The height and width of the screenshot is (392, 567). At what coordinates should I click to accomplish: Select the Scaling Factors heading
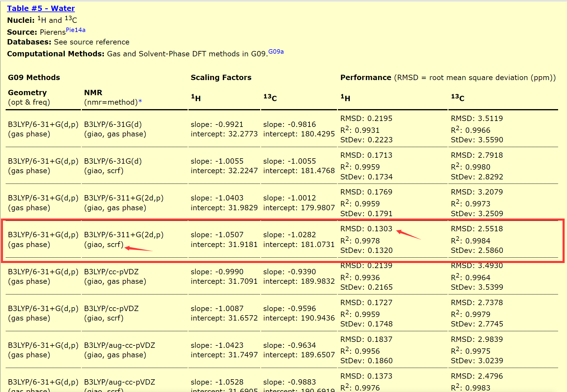click(221, 77)
